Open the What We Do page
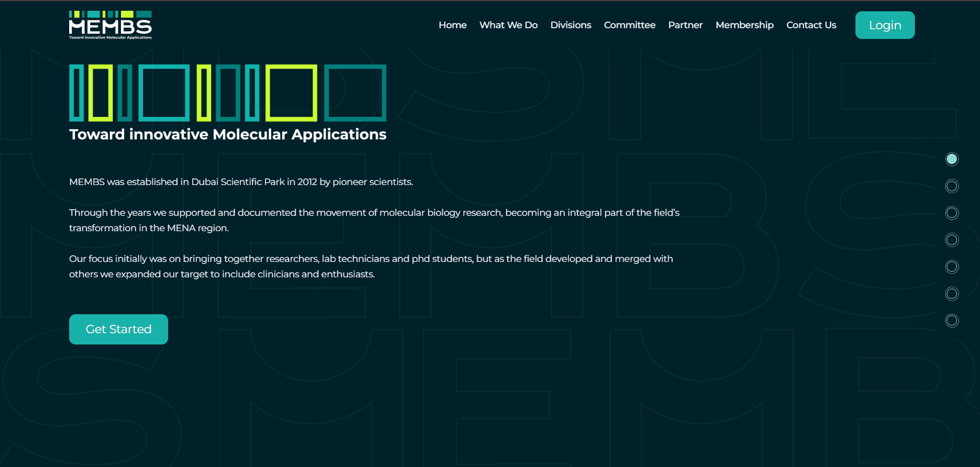Viewport: 980px width, 467px height. [508, 25]
